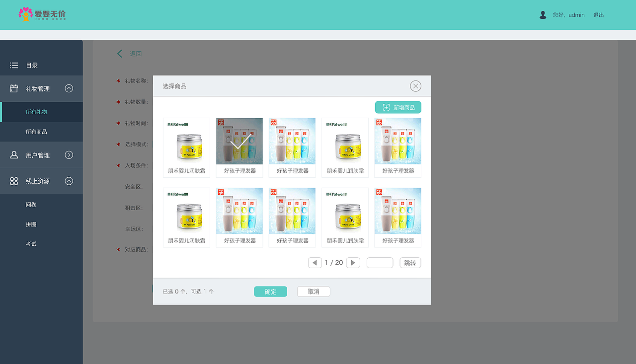Click the back arrow beside 返回

119,53
